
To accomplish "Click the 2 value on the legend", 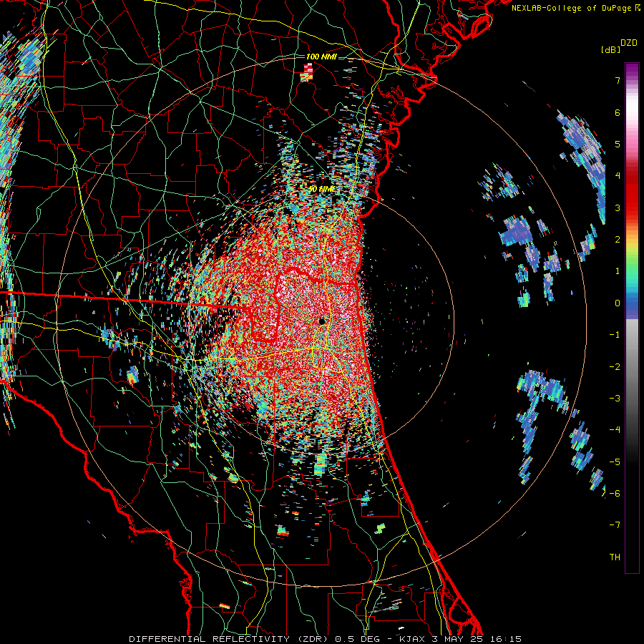I will 618,240.
